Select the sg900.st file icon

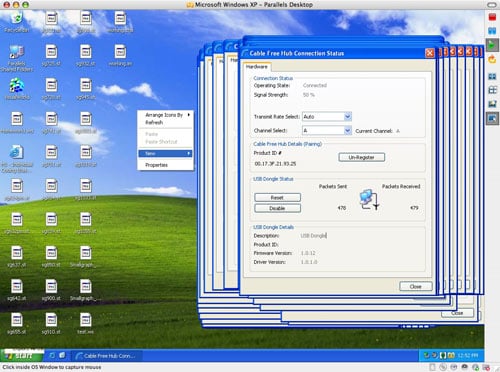[x=51, y=286]
